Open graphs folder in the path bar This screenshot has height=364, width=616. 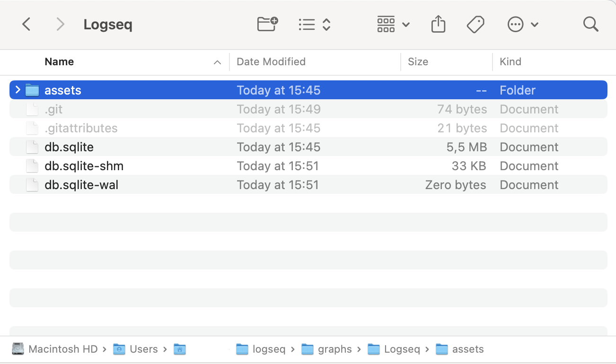coord(326,349)
